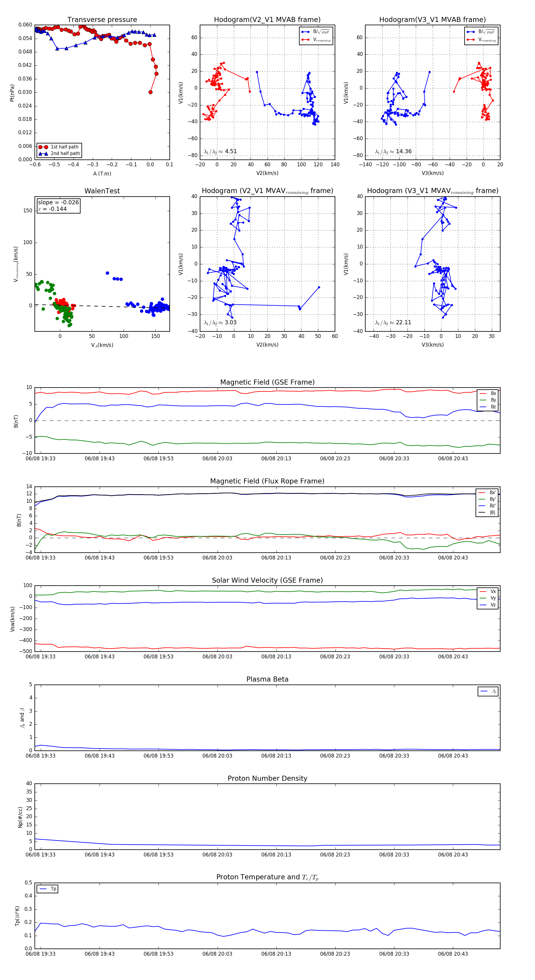This screenshot has height=980, width=535.
Task: Click the eigenvalue ratio label ending in 3.03
Action: [x=220, y=323]
